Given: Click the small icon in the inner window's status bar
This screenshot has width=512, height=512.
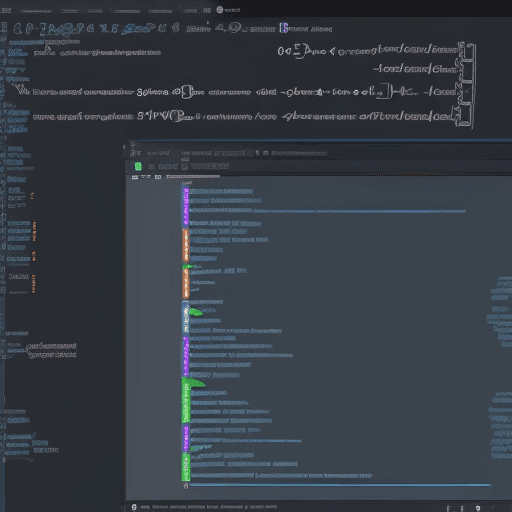Looking at the screenshot, I should (x=134, y=507).
